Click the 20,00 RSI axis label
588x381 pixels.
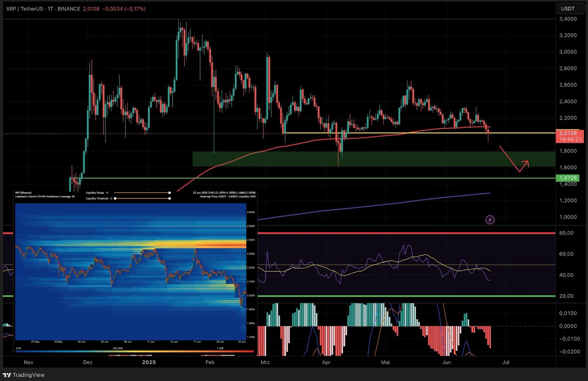click(566, 296)
